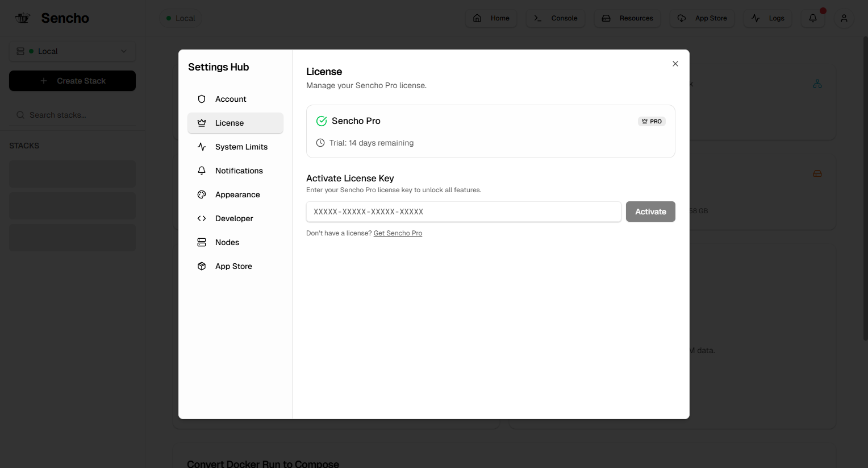The width and height of the screenshot is (868, 468).
Task: Open App Store from the top bar
Action: pyautogui.click(x=702, y=18)
